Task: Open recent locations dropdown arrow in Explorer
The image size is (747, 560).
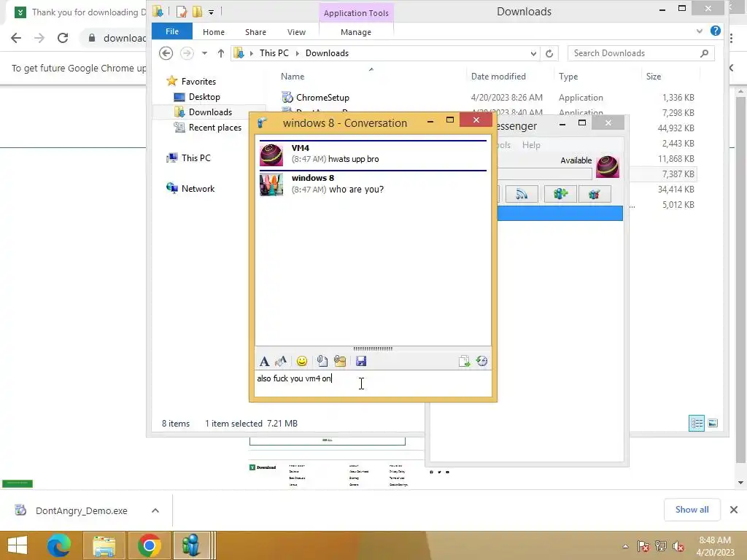Action: point(204,53)
